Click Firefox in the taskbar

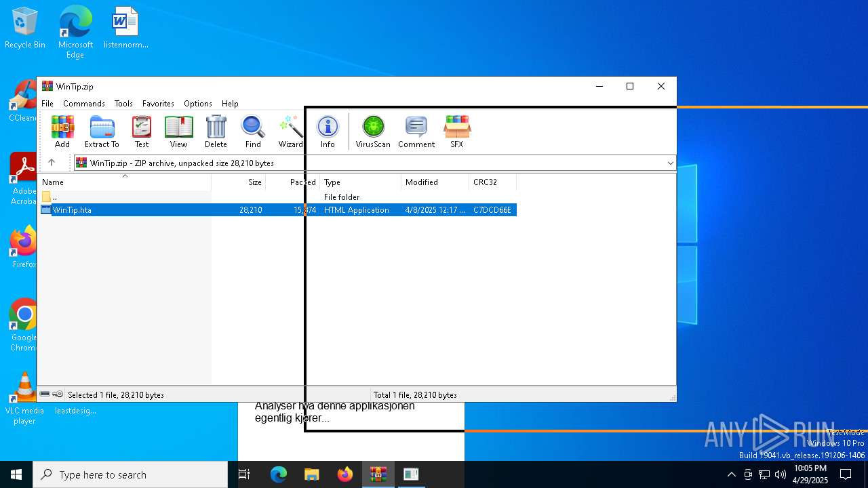[345, 474]
